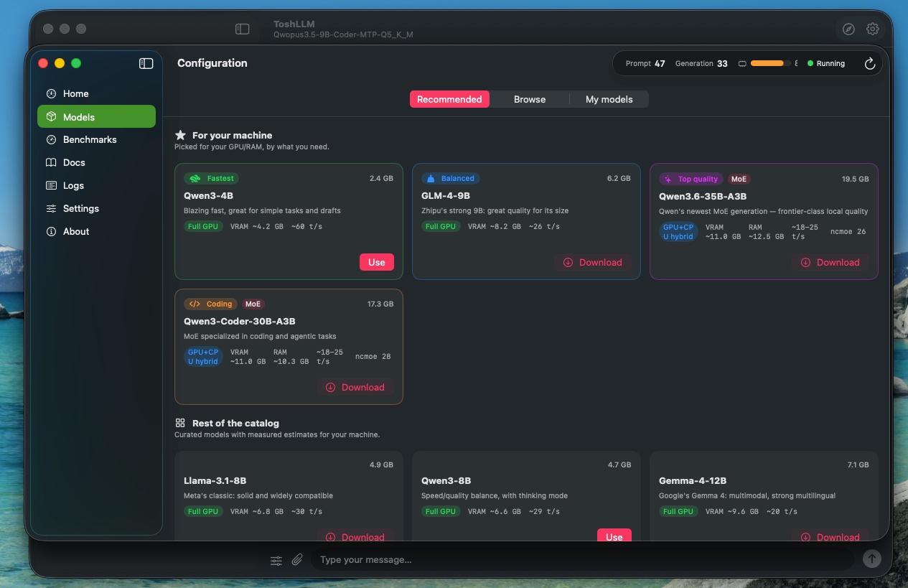The image size is (908, 588).
Task: Click the grid icon by Rest of the catalog
Action: [180, 423]
